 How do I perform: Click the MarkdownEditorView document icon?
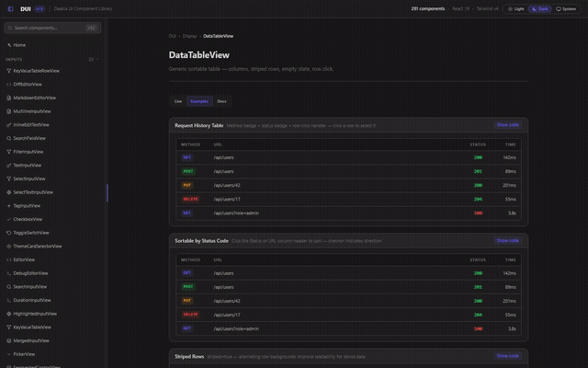[8, 98]
